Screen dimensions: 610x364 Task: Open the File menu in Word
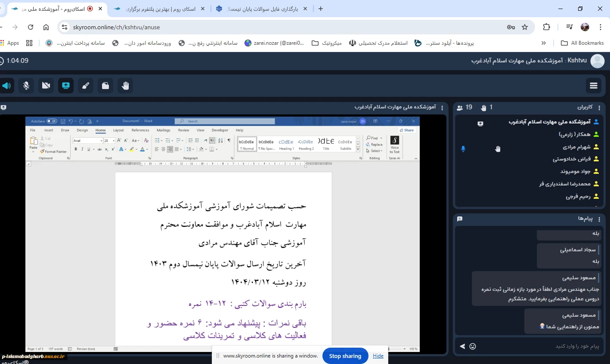[x=33, y=130]
